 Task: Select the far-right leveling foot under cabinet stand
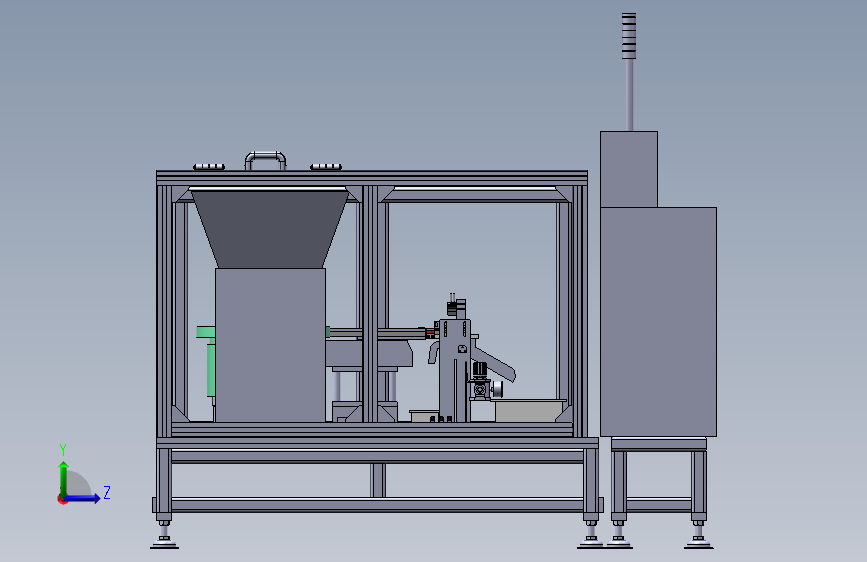(698, 535)
